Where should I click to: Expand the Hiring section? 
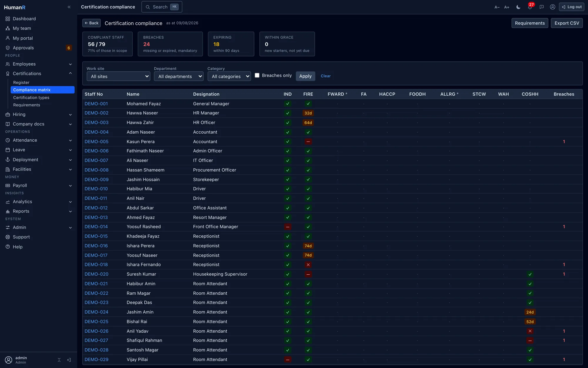coord(39,114)
